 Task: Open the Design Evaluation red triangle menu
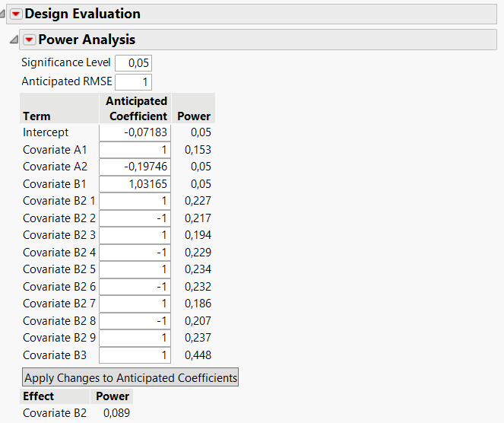click(x=16, y=14)
